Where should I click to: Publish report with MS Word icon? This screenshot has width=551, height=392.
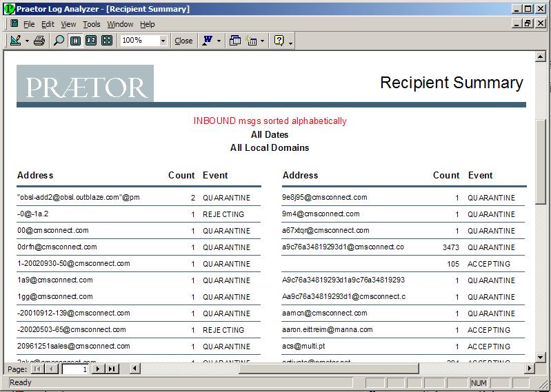coord(208,41)
